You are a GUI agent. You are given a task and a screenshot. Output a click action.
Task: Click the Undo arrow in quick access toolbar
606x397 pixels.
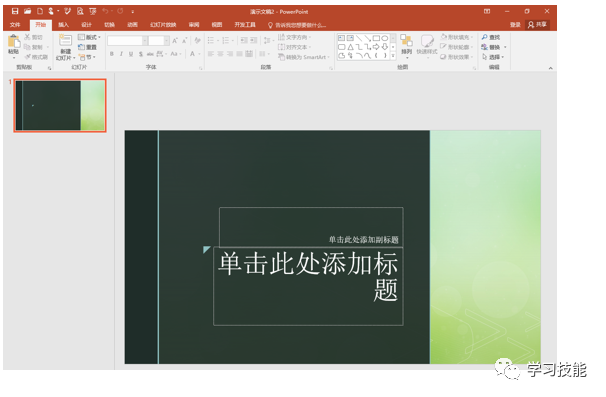click(x=105, y=11)
